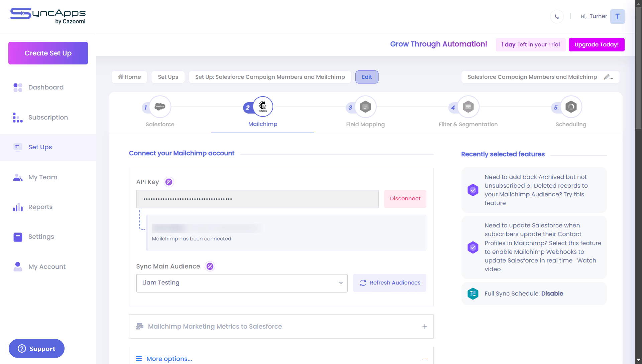This screenshot has height=364, width=642.
Task: Select the Field Mapping step icon
Action: pyautogui.click(x=365, y=107)
